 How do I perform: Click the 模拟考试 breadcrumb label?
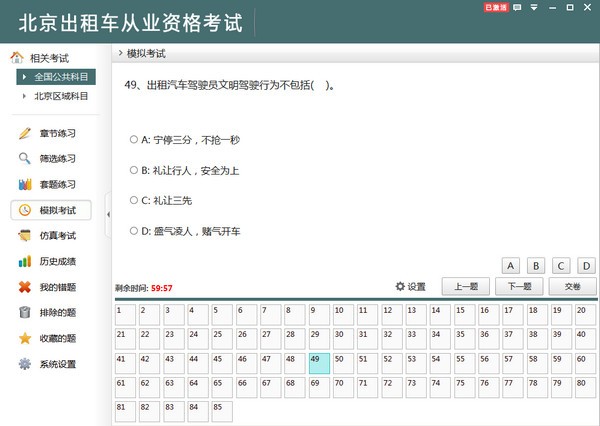(x=146, y=54)
